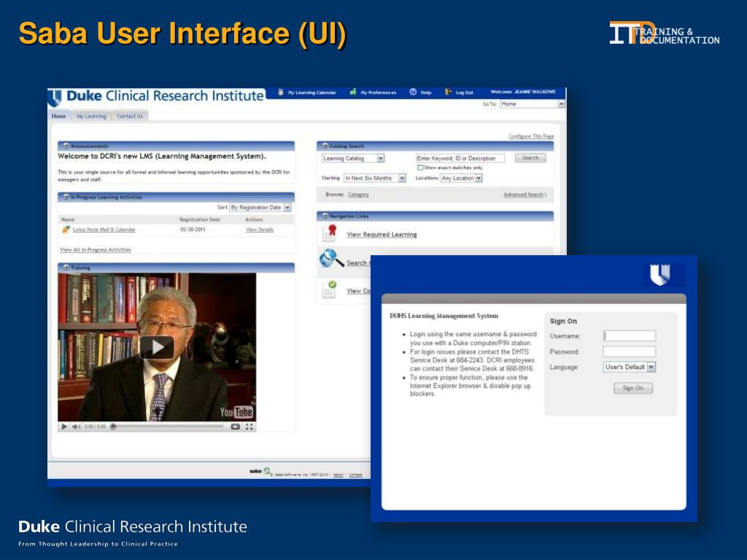Open Configure This Page link
Viewport: 747px width, 560px height.
[x=531, y=136]
